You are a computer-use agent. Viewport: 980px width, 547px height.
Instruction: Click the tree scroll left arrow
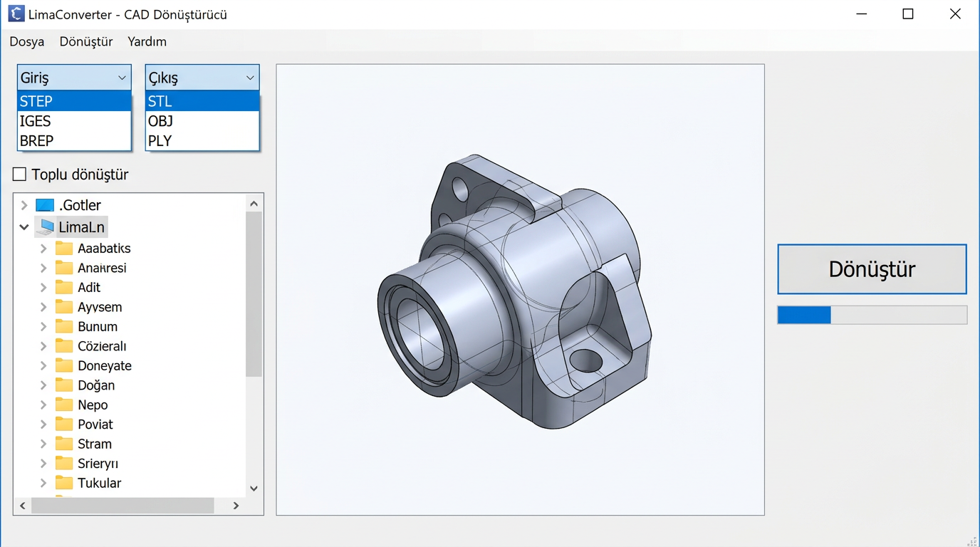(x=23, y=506)
